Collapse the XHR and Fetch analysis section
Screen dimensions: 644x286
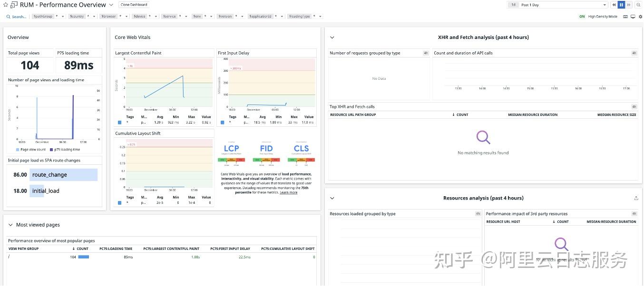[332, 37]
